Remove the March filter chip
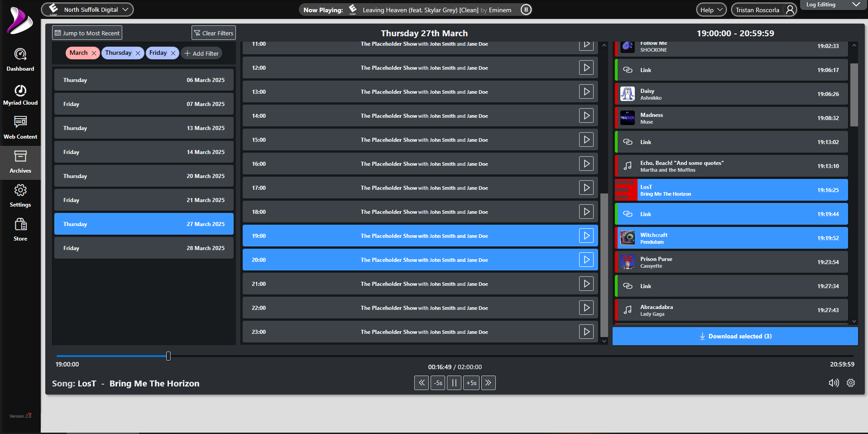The height and width of the screenshot is (434, 868). (94, 53)
